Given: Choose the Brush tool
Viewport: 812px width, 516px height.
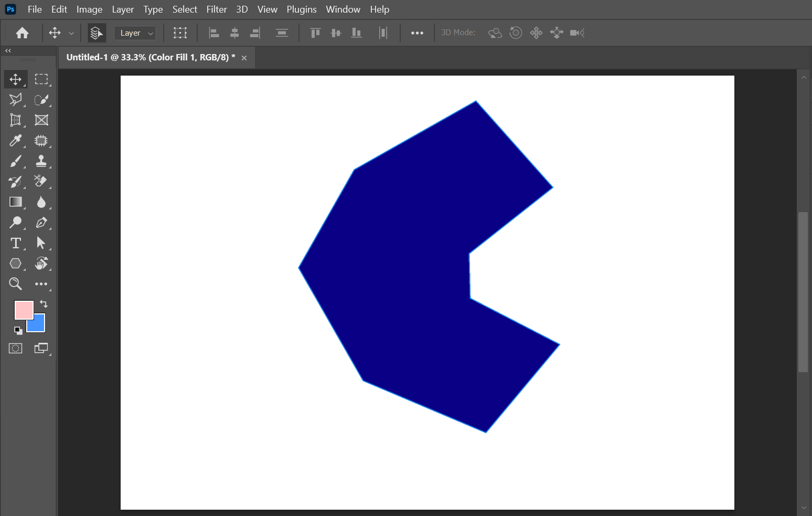Looking at the screenshot, I should [15, 161].
